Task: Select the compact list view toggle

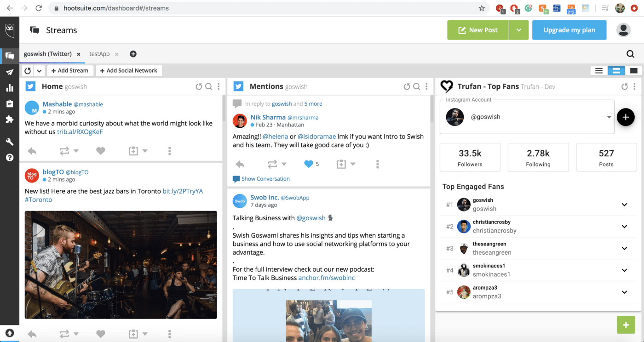Action: click(598, 71)
